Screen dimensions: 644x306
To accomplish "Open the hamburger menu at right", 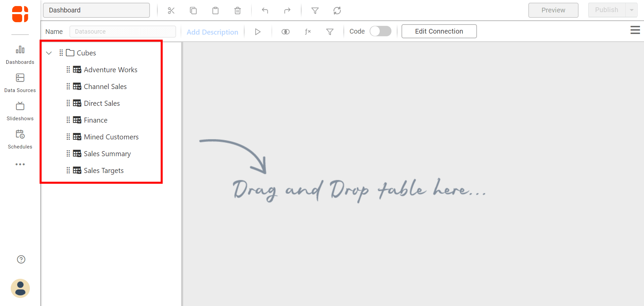I will coord(635,30).
